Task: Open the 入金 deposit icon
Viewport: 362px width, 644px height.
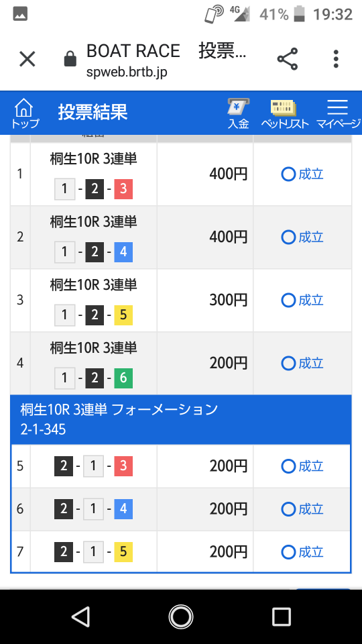Action: 239,114
